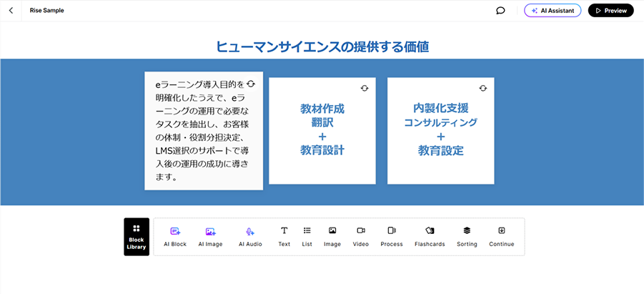The image size is (644, 294).
Task: Add an AI Audio block
Action: coord(250,237)
